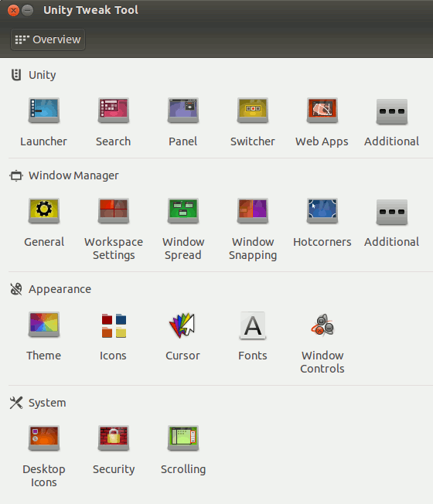Click the Overview button in the toolbar

pos(48,39)
